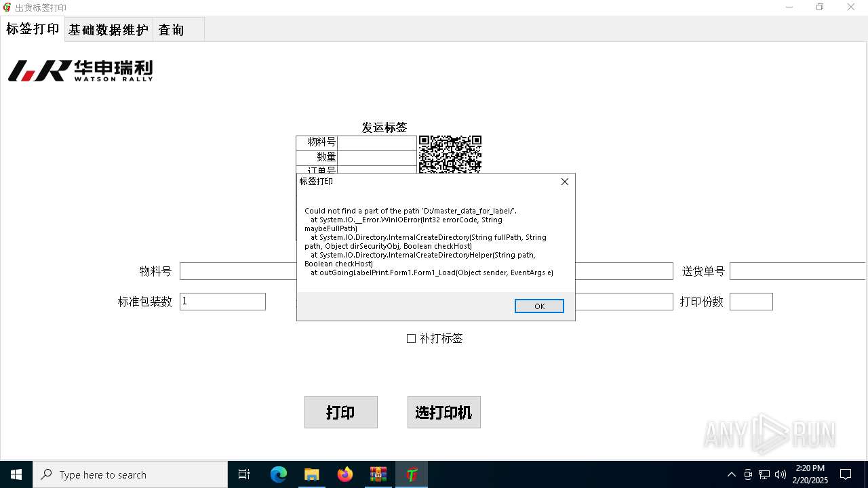Open the 基础数据维护 tab
Viewport: 868px width, 488px height.
(108, 30)
